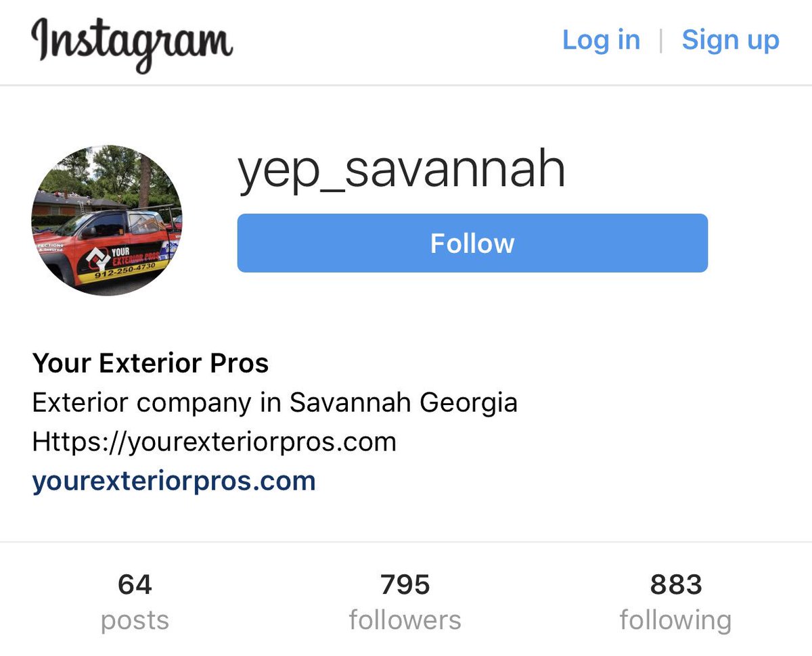
Task: Click the gray followers label
Action: 405,620
